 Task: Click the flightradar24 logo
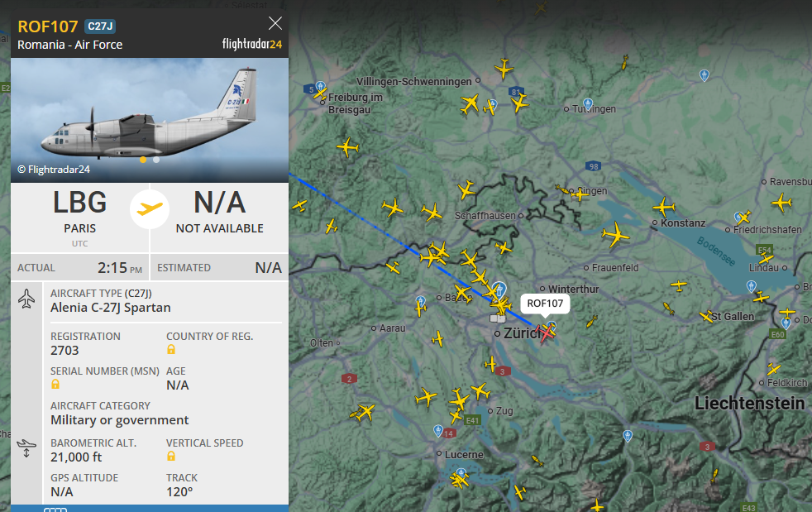[x=252, y=44]
